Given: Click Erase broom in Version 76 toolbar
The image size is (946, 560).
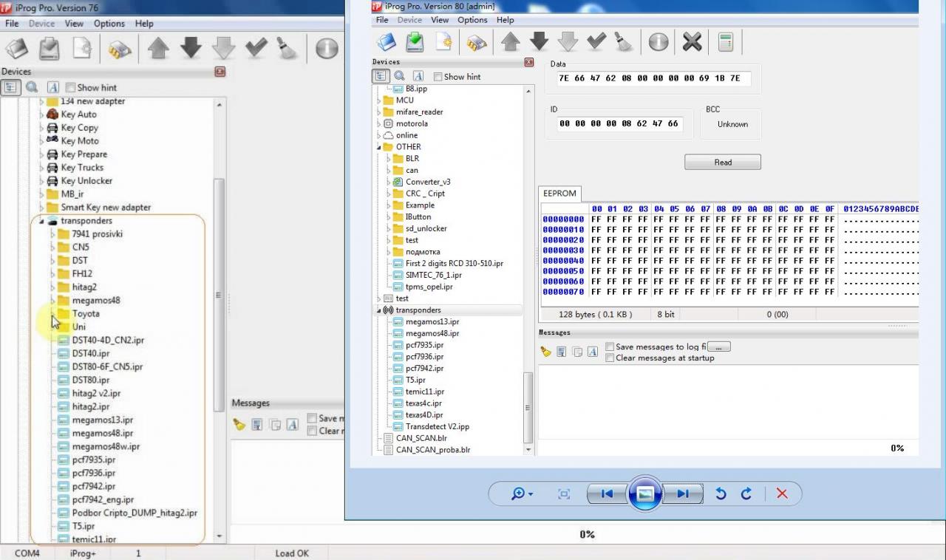Looking at the screenshot, I should 287,49.
